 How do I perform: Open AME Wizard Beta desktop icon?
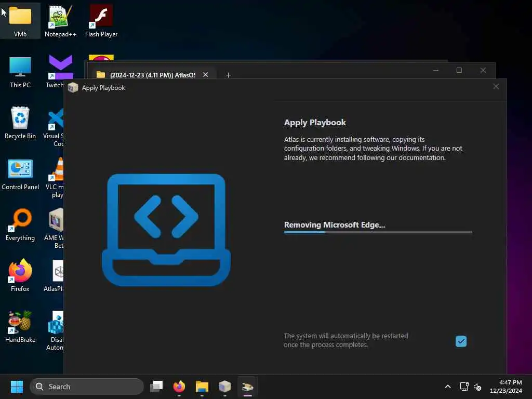pos(54,229)
